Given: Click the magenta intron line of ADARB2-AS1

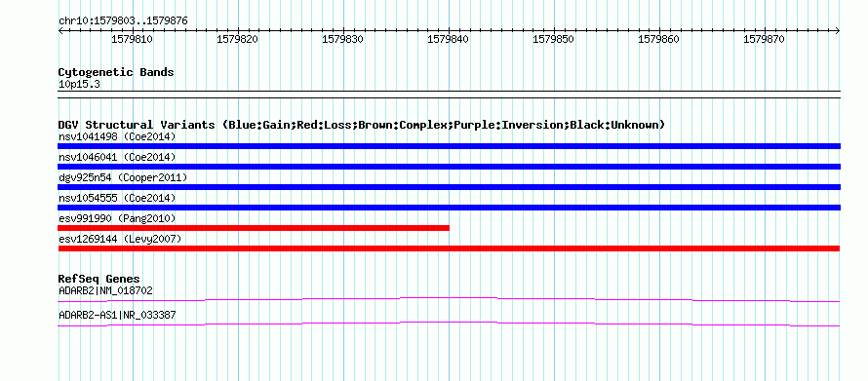Looking at the screenshot, I should point(449,324).
